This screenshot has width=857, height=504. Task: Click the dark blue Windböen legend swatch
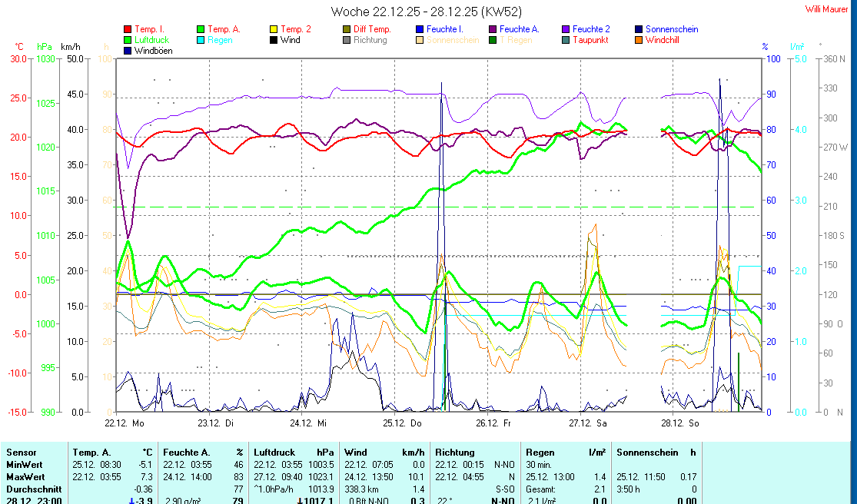point(128,51)
